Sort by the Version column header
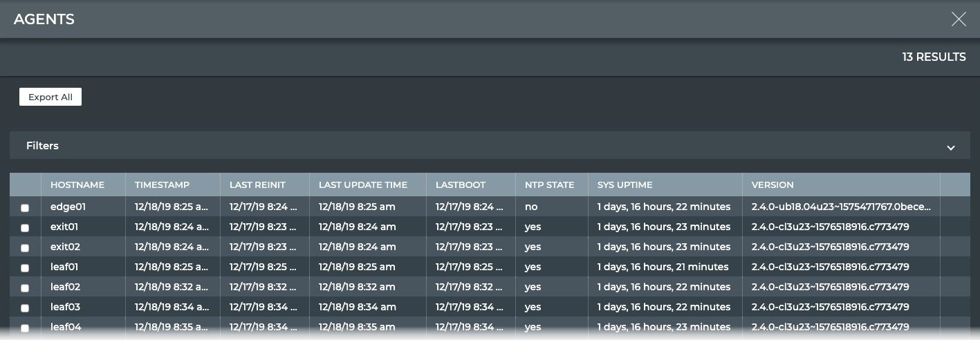The image size is (980, 340). (x=773, y=185)
